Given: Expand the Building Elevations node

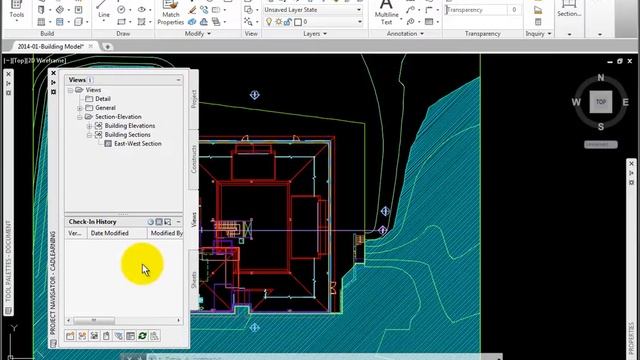Looking at the screenshot, I should [89, 126].
